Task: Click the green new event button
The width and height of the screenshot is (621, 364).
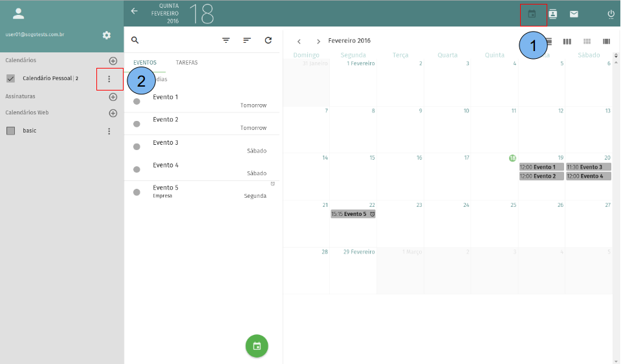Action: tap(257, 346)
